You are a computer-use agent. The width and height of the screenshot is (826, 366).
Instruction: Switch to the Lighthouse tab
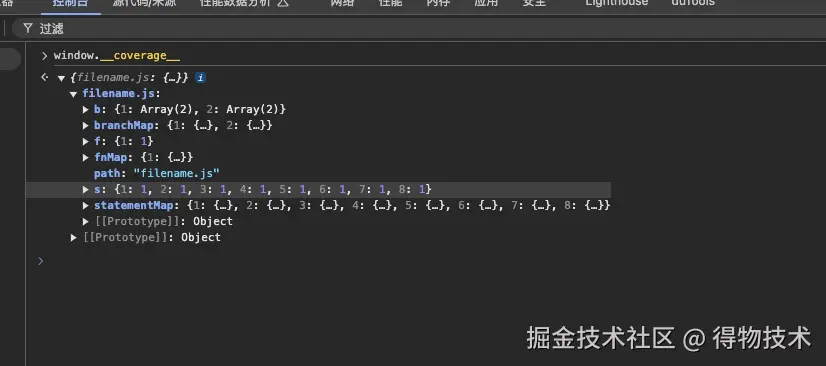click(x=617, y=3)
